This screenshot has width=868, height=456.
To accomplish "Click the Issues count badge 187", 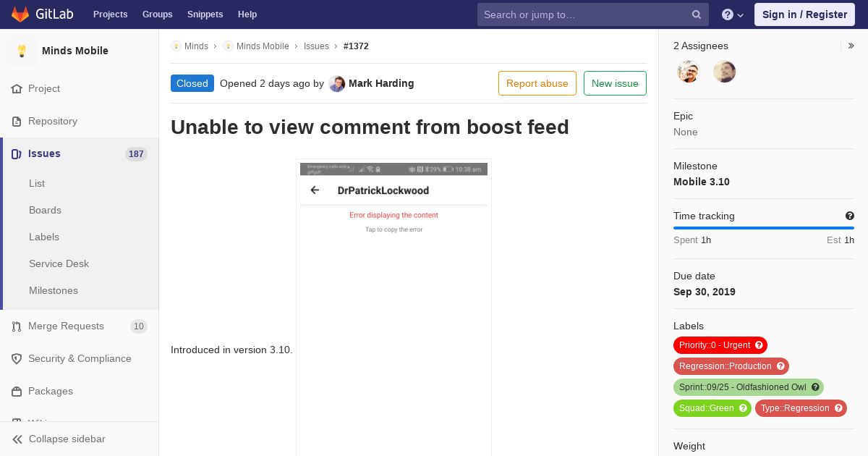I will tap(136, 153).
